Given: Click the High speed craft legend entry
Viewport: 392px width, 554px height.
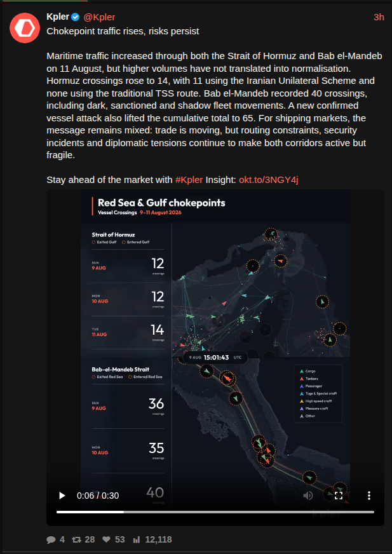Looking at the screenshot, I should 315,401.
